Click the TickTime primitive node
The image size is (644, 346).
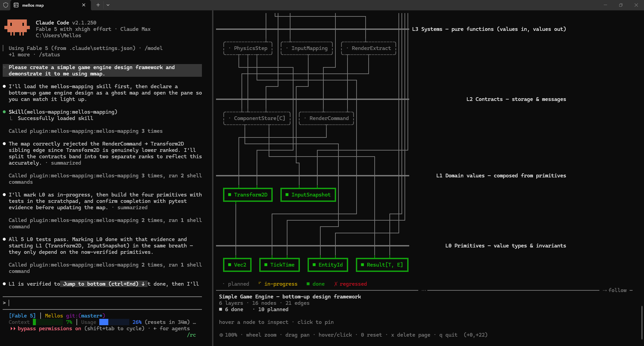(279, 265)
